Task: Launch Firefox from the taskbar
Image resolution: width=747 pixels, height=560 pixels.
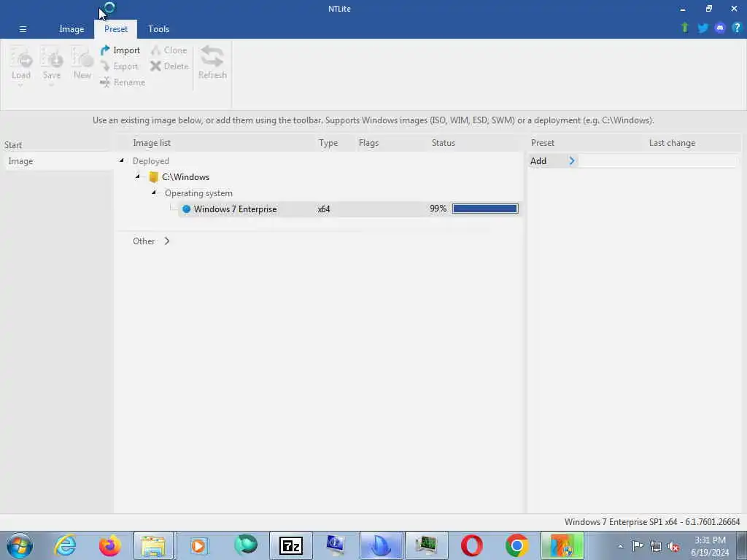Action: [109, 545]
